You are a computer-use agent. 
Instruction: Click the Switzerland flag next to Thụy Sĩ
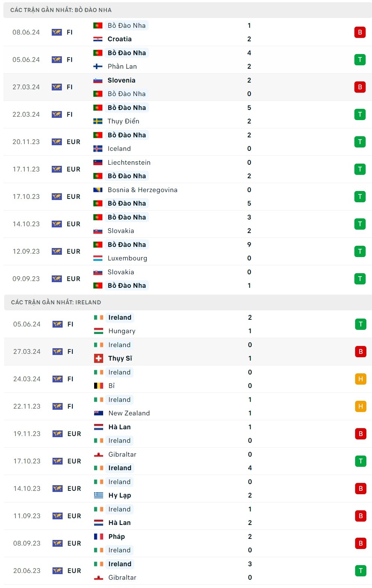coord(99,358)
